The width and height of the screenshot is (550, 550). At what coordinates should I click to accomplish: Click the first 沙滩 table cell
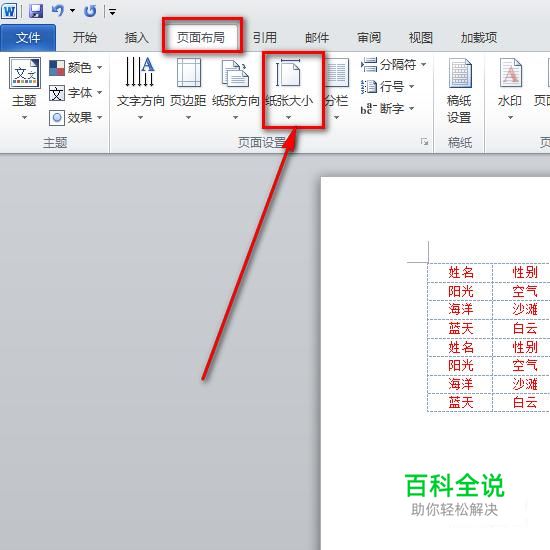[x=524, y=309]
